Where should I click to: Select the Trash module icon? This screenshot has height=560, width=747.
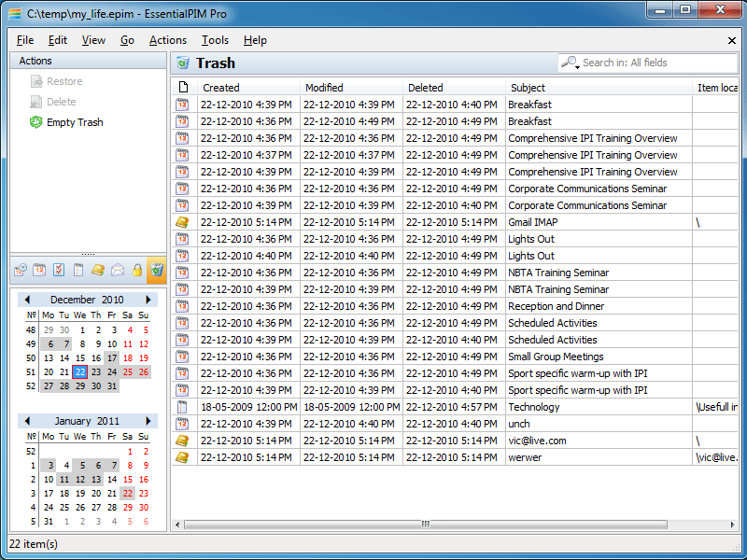(157, 271)
